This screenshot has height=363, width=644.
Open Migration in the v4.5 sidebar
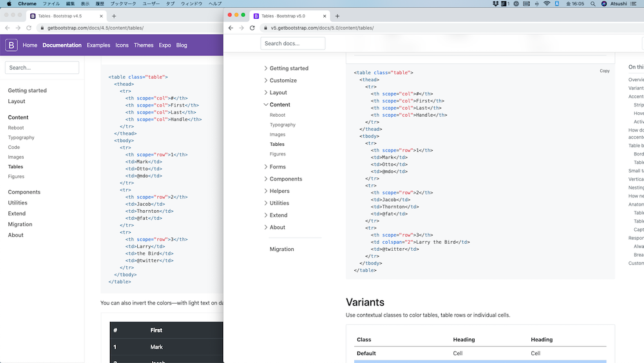pos(20,224)
